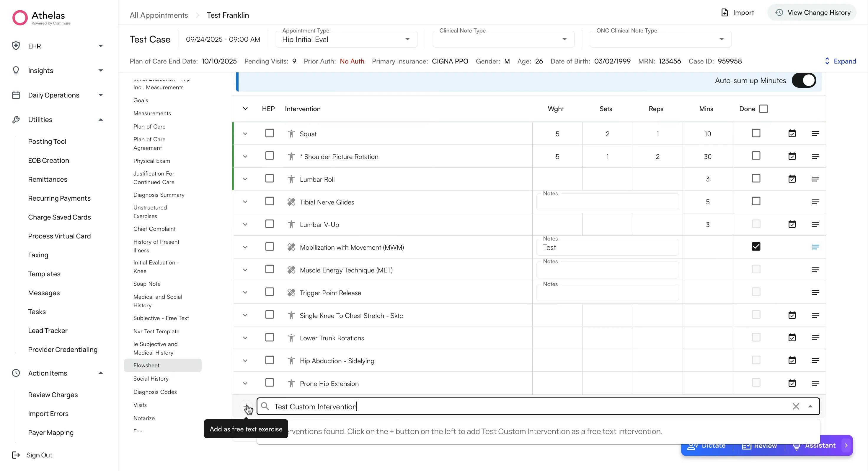This screenshot has height=471, width=868.
Task: Click the Import icon at top right
Action: click(725, 12)
